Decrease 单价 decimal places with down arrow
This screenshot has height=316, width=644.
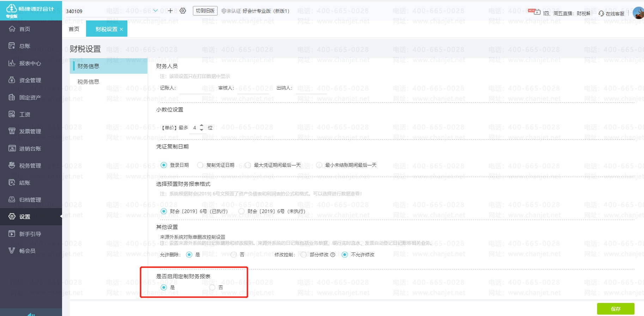202,130
